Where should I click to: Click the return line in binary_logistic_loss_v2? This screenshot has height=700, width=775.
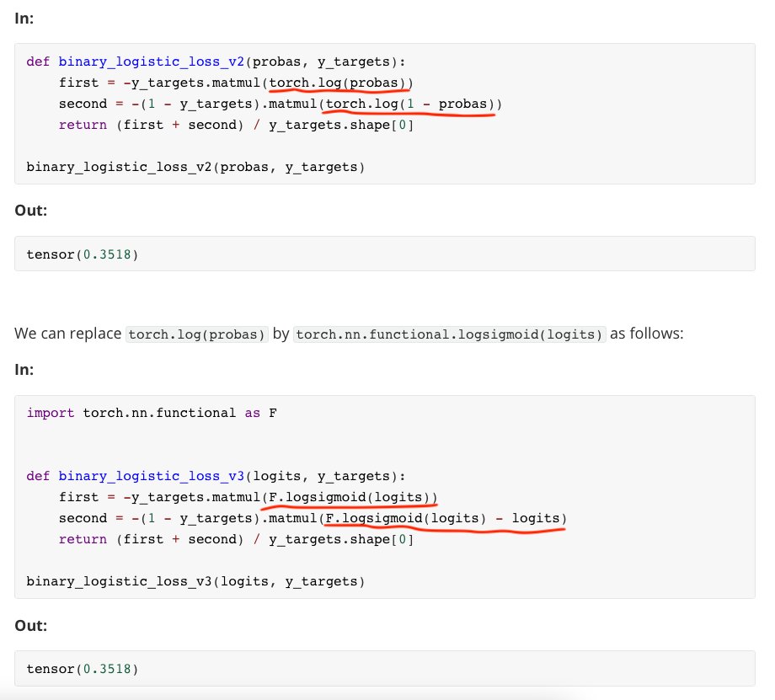tap(236, 125)
